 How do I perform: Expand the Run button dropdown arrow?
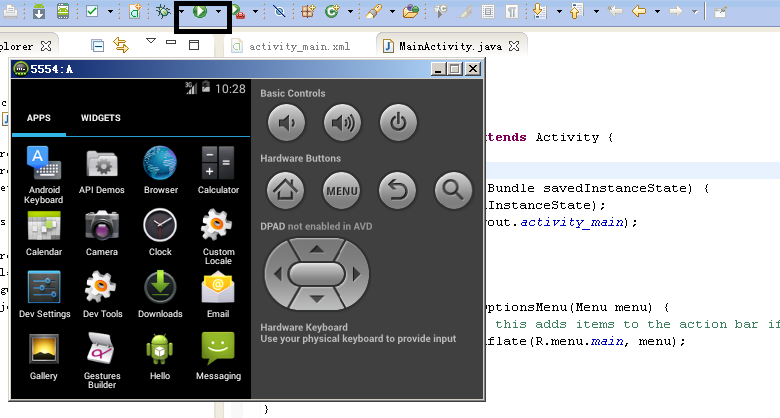pos(219,12)
